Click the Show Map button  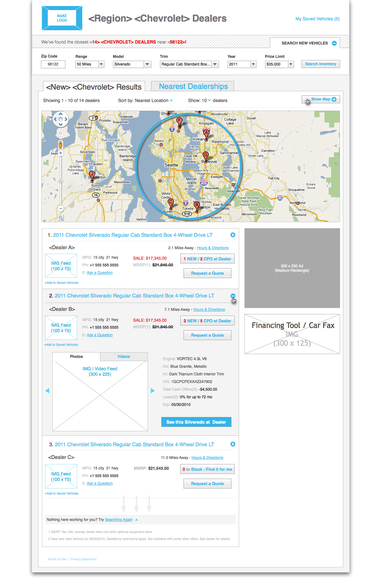(321, 99)
